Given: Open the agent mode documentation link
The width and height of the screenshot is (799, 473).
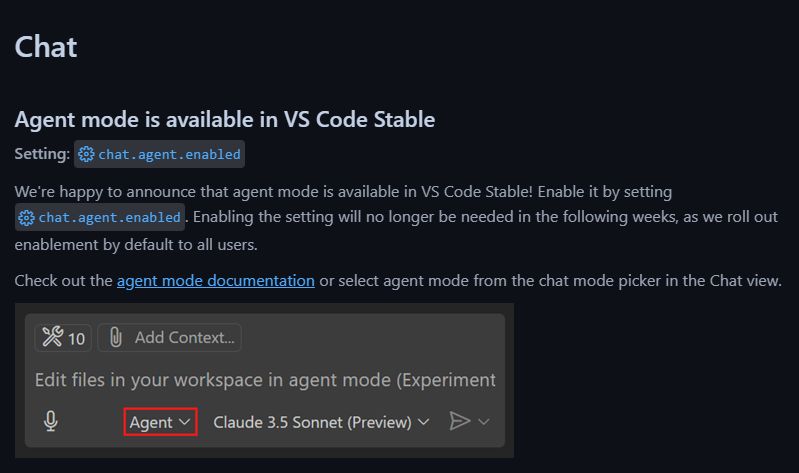Looking at the screenshot, I should (x=216, y=281).
